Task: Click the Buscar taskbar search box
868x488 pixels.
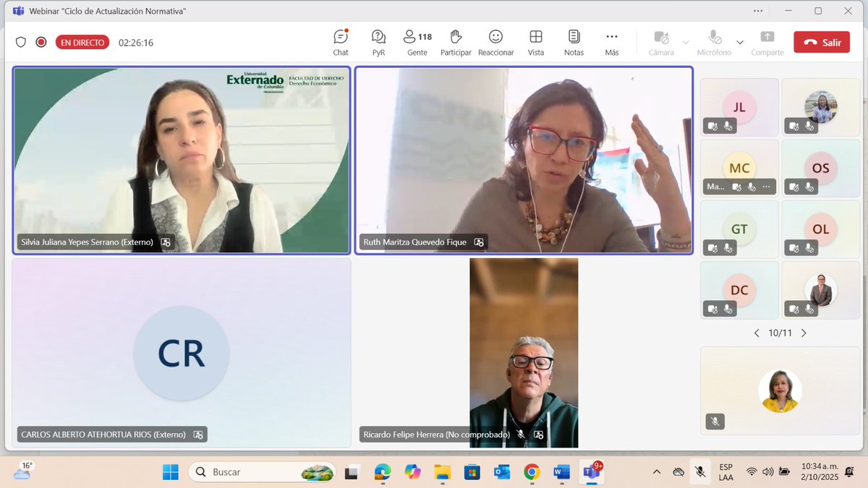Action: 262,472
